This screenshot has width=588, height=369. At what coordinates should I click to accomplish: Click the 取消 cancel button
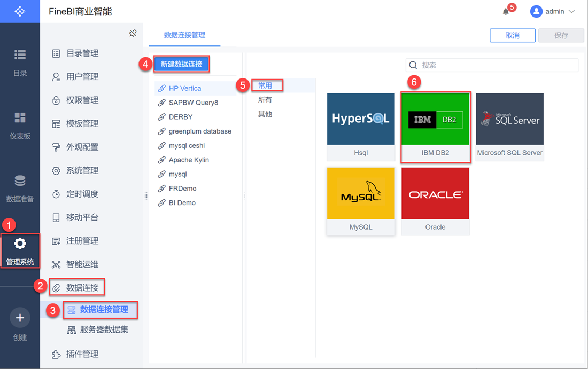coord(512,35)
